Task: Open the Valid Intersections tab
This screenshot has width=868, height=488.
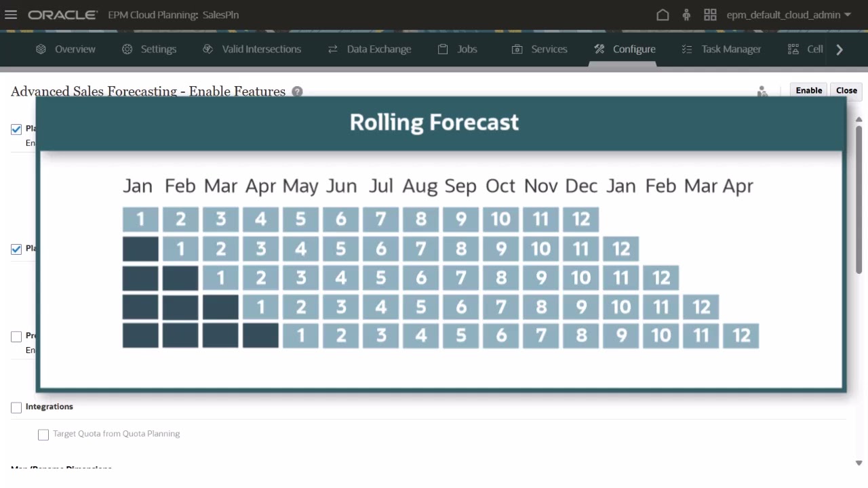Action: 252,49
